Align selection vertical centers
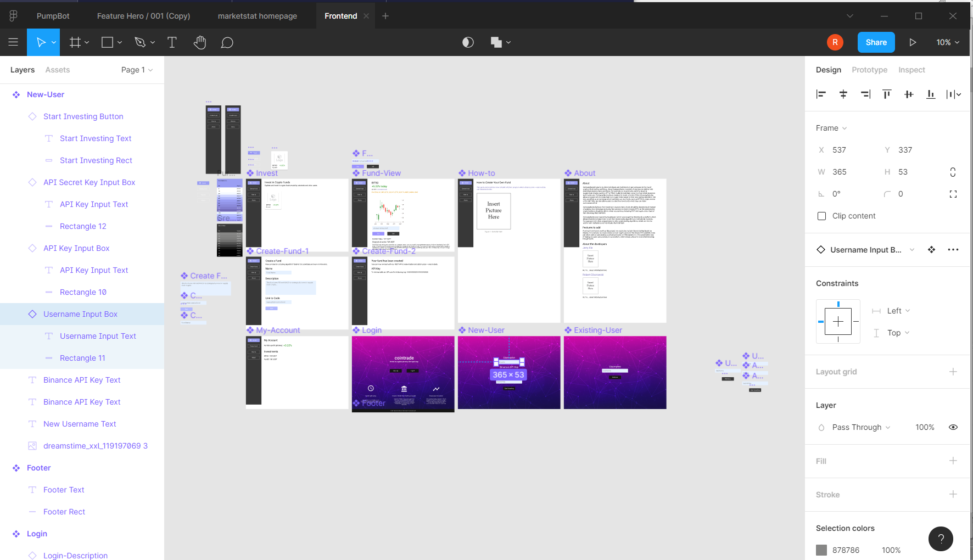The image size is (973, 560). (909, 94)
